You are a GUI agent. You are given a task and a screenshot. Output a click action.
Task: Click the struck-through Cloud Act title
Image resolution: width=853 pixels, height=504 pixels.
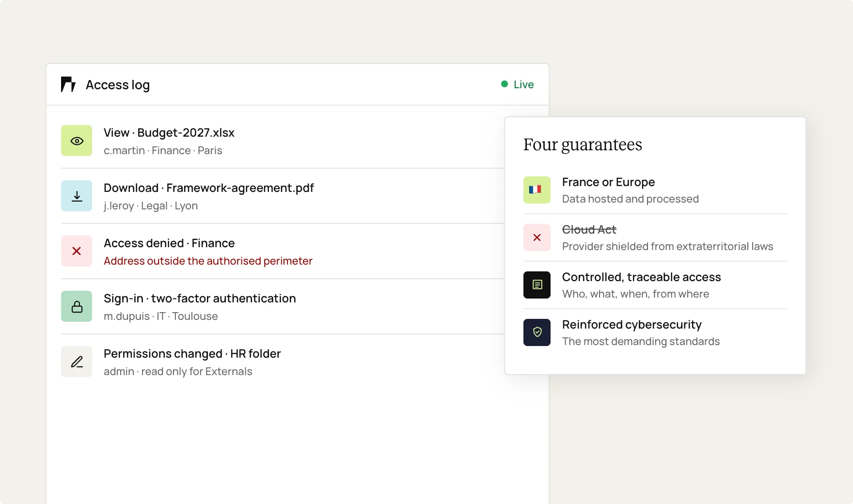589,230
